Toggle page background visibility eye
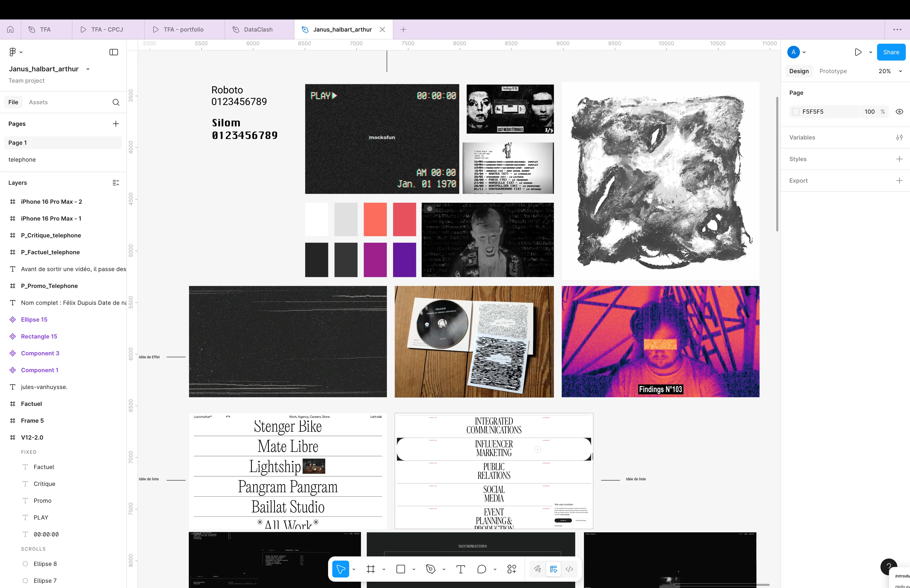 pyautogui.click(x=899, y=112)
